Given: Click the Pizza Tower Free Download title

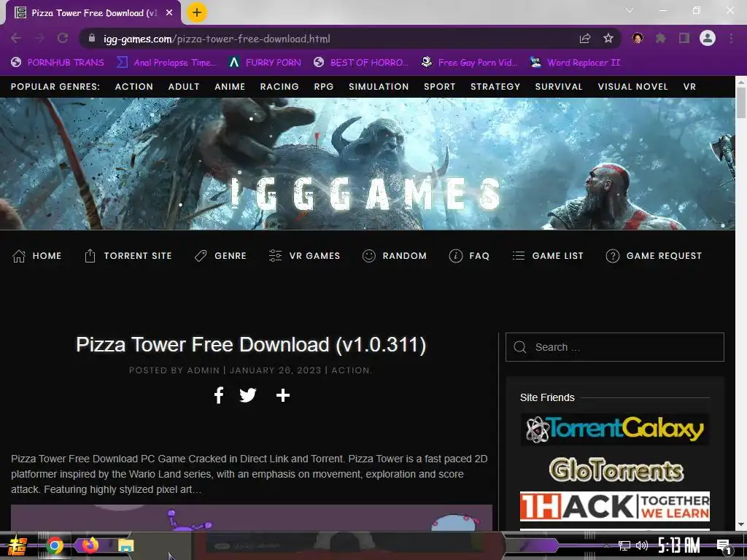Looking at the screenshot, I should 251,344.
